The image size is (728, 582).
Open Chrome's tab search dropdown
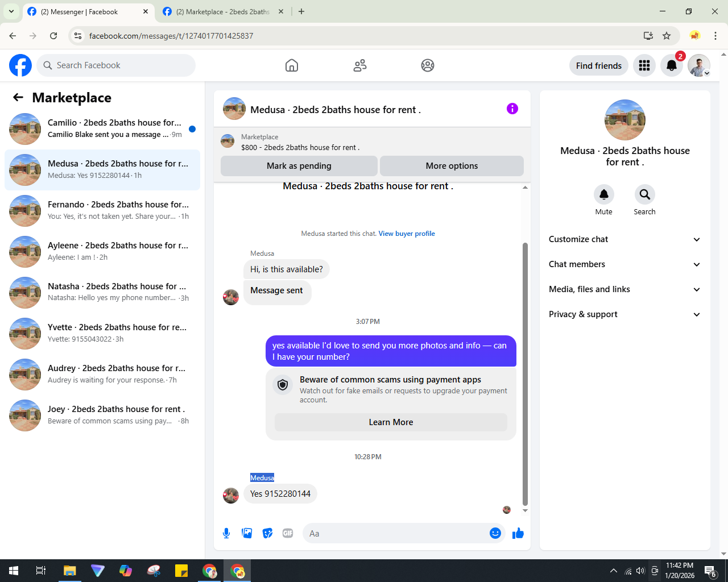[x=11, y=11]
